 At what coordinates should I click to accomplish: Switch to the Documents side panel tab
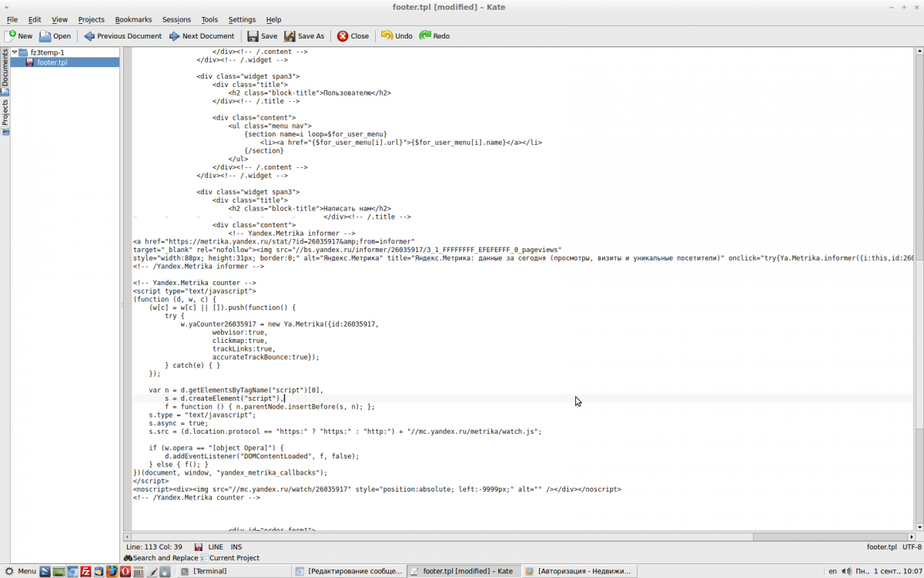click(5, 72)
